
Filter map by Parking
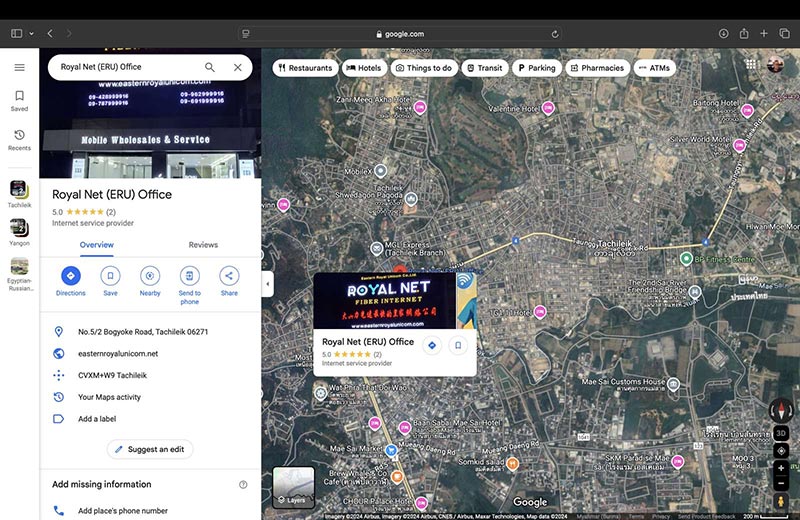[x=537, y=68]
